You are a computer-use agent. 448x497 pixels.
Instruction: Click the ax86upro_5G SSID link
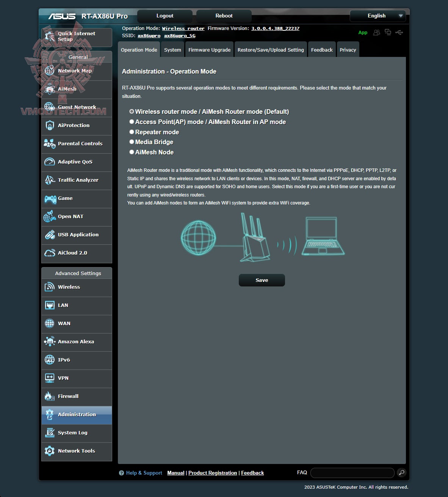pyautogui.click(x=180, y=36)
